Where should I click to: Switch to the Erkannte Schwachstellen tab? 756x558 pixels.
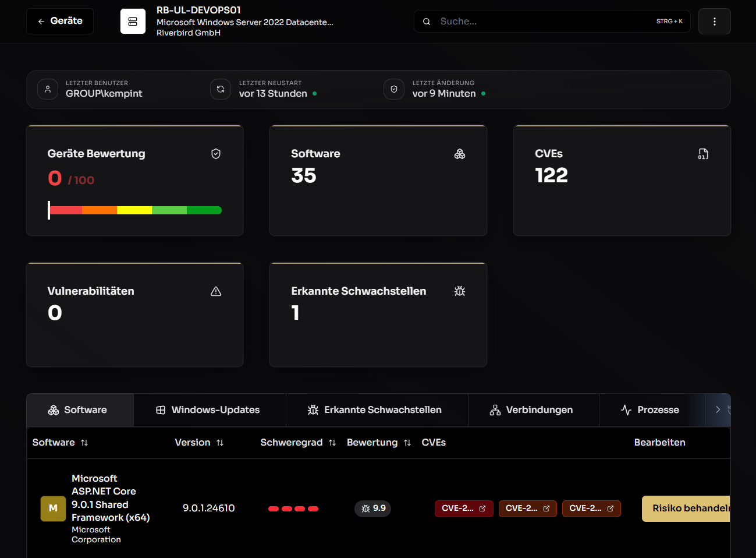coord(377,410)
